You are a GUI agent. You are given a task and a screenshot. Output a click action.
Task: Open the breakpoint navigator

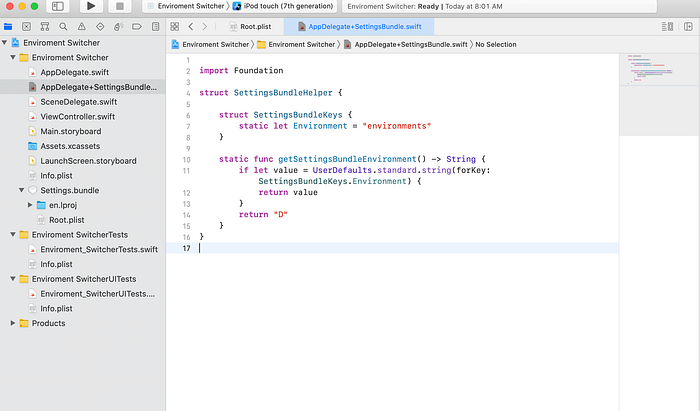click(x=137, y=27)
